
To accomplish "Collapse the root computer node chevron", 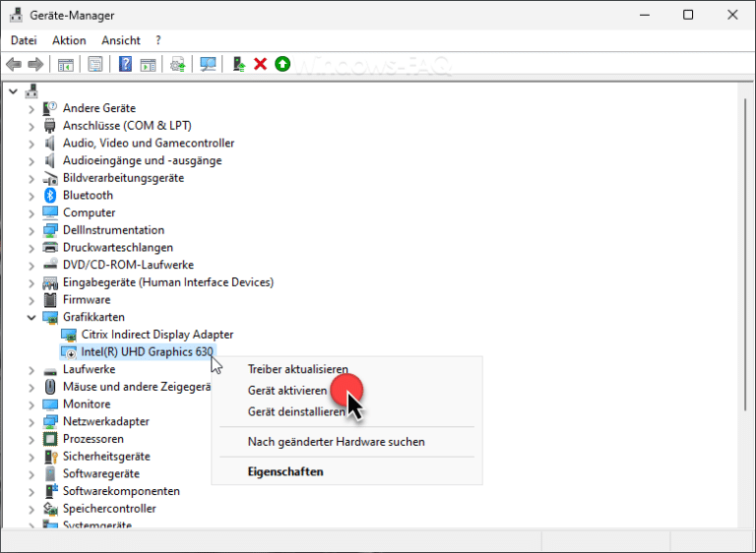I will [13, 91].
